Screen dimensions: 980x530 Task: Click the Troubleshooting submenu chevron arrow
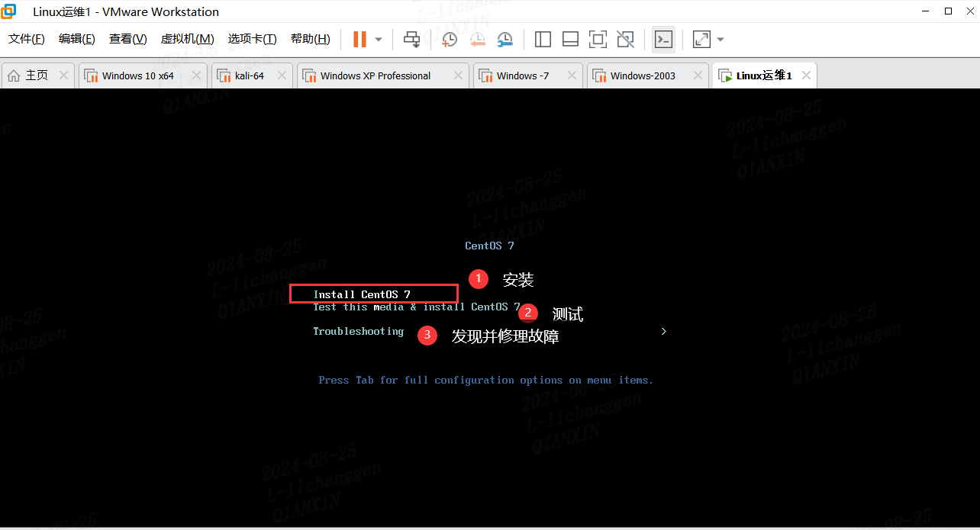(664, 332)
